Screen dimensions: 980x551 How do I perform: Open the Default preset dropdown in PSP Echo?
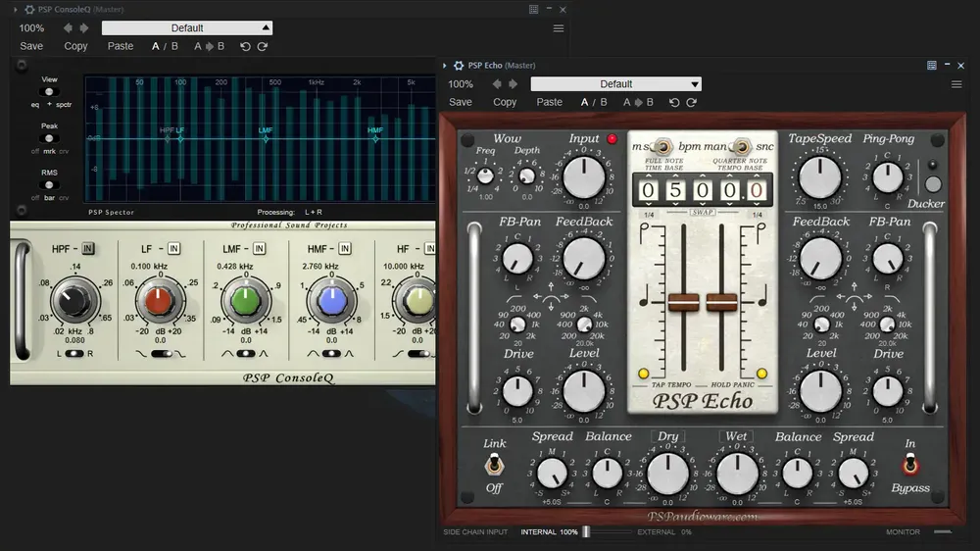click(615, 83)
